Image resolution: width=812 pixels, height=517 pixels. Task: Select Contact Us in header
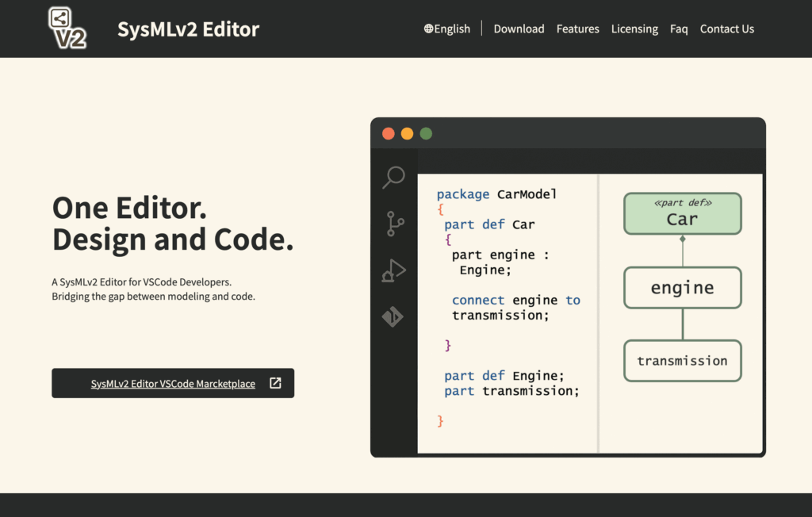point(727,29)
